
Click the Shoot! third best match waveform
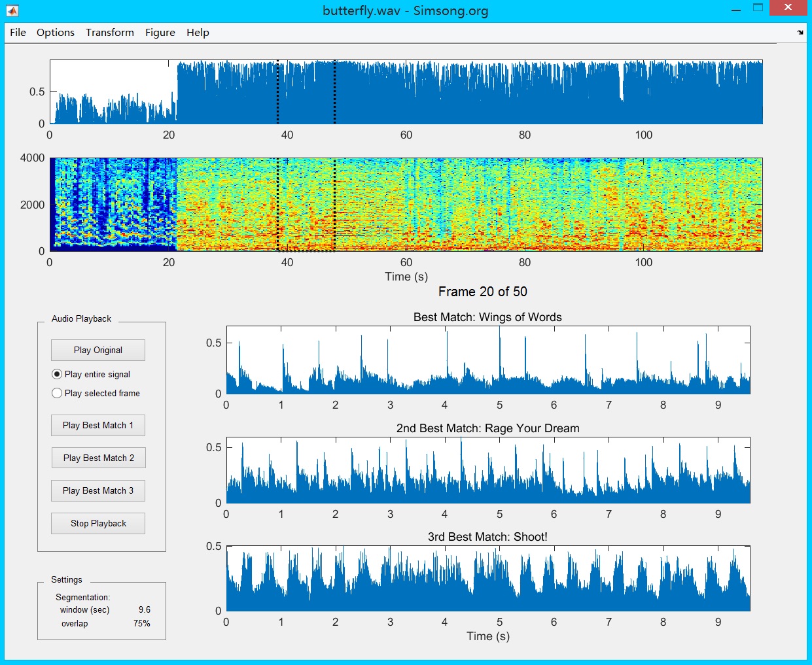[x=488, y=578]
